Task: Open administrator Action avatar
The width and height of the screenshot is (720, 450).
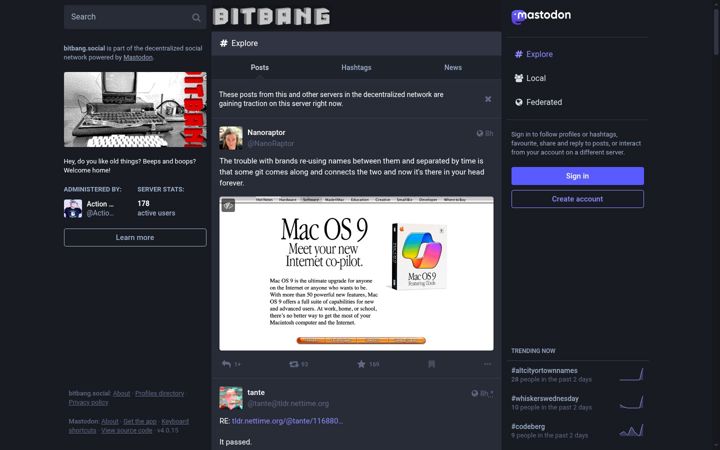Action: 73,208
